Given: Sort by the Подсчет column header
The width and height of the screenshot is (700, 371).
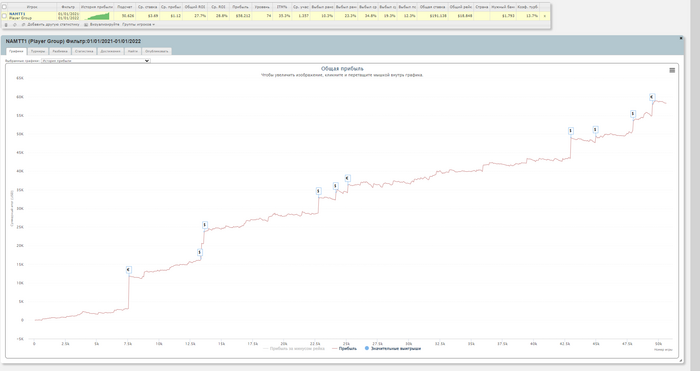Looking at the screenshot, I should (125, 7).
